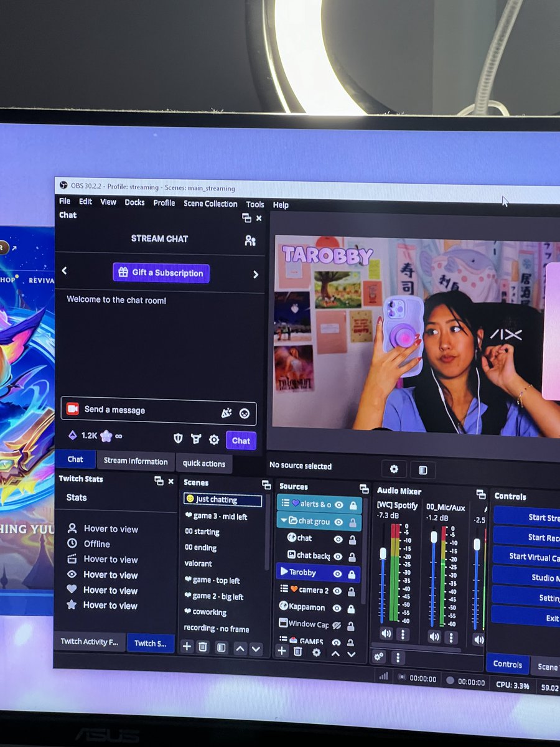Select the coworking scene
Screen dimensions: 560x747
(205, 612)
